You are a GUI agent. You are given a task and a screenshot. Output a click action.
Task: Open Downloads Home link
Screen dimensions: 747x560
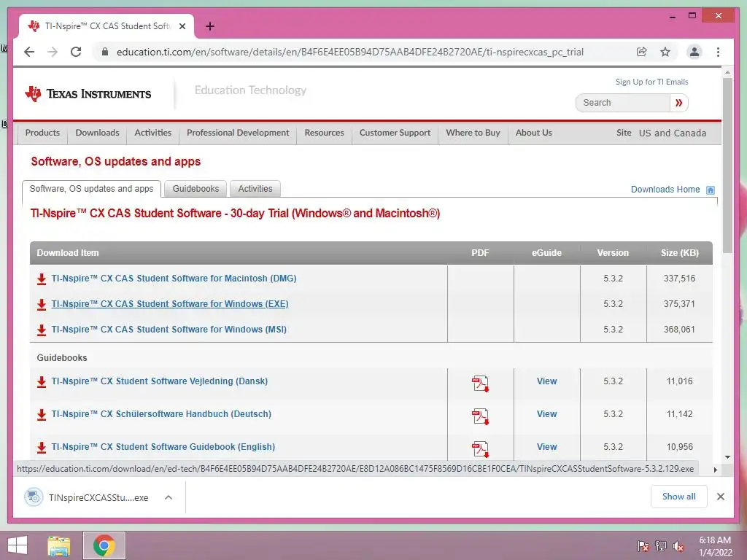(665, 190)
